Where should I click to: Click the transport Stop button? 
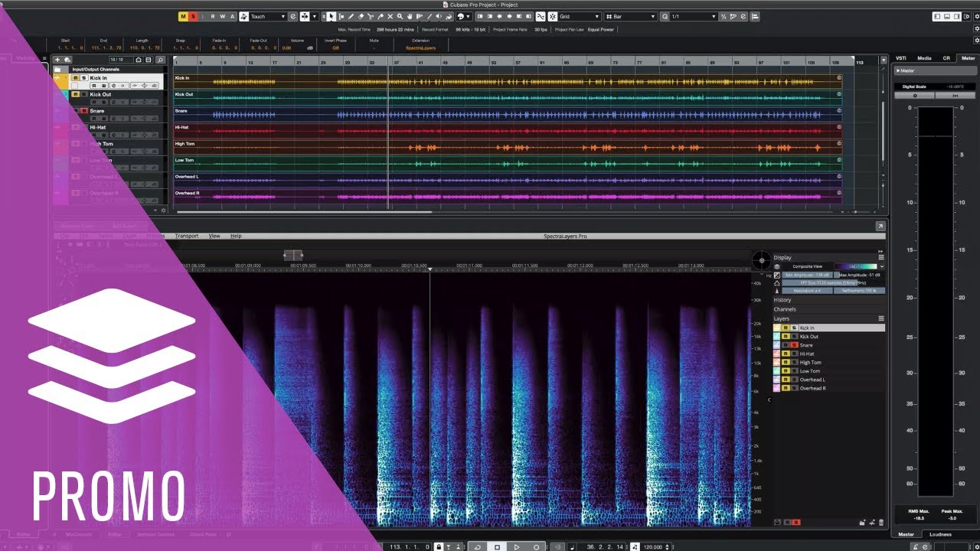point(497,547)
